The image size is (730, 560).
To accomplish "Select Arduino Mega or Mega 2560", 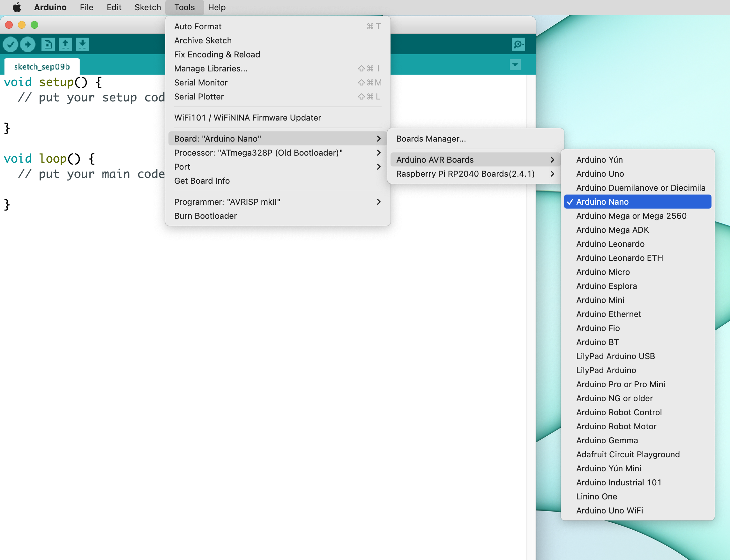I will [637, 216].
